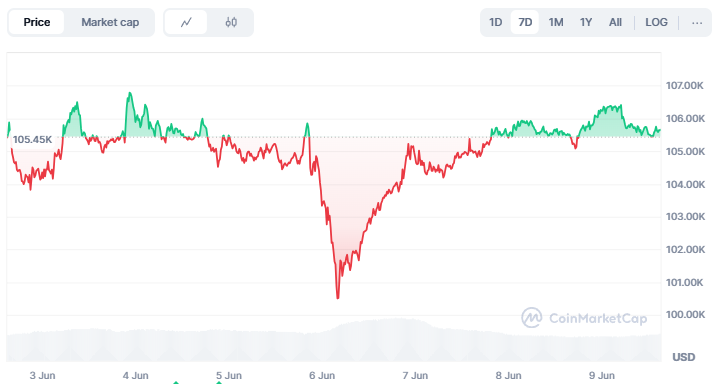
Task: Set chart range to 1M
Action: [556, 22]
